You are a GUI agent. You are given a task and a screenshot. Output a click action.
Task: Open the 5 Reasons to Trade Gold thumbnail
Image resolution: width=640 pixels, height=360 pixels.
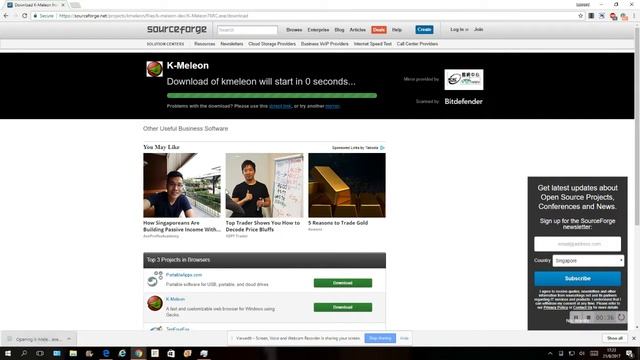pos(347,185)
